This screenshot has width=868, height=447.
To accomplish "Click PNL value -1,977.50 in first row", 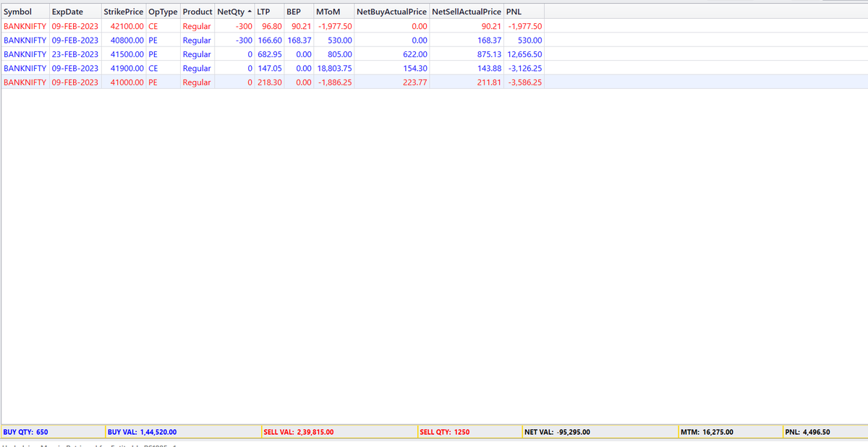I will [x=526, y=26].
